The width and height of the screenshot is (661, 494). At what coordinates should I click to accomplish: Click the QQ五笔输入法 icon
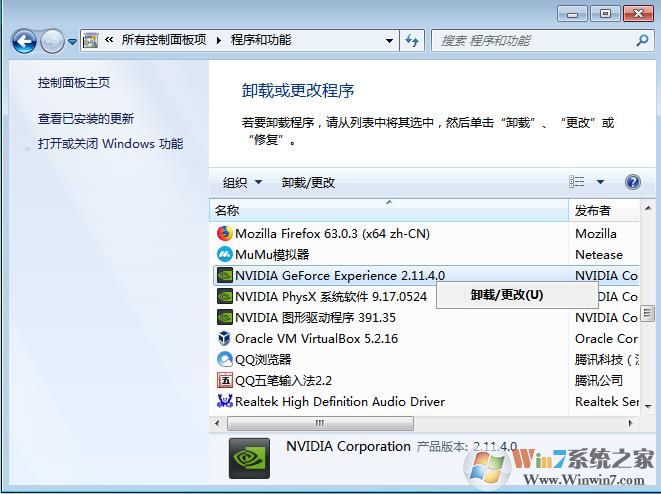(x=225, y=381)
